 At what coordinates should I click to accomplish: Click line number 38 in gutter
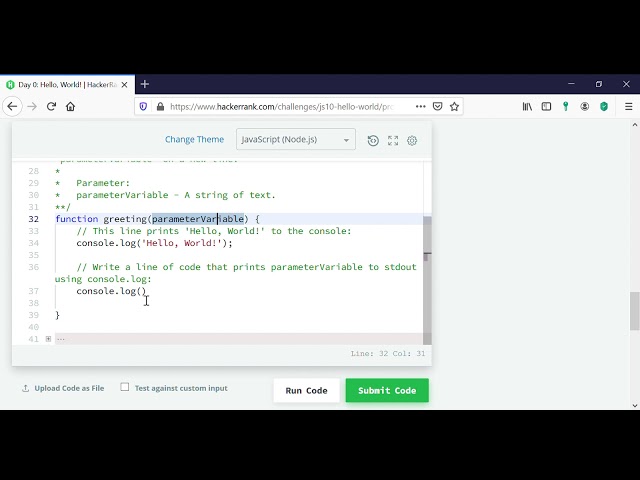[x=33, y=303]
